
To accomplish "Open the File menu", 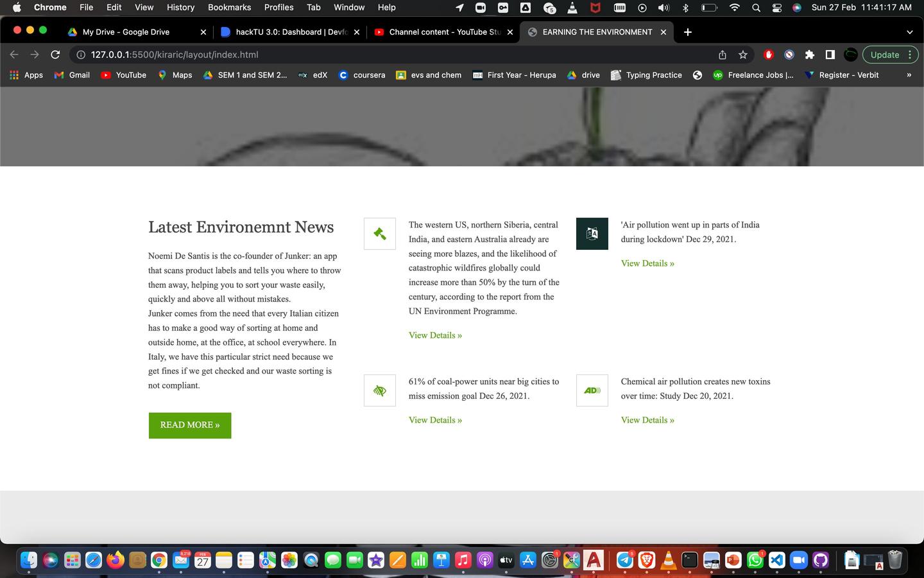I will tap(86, 8).
